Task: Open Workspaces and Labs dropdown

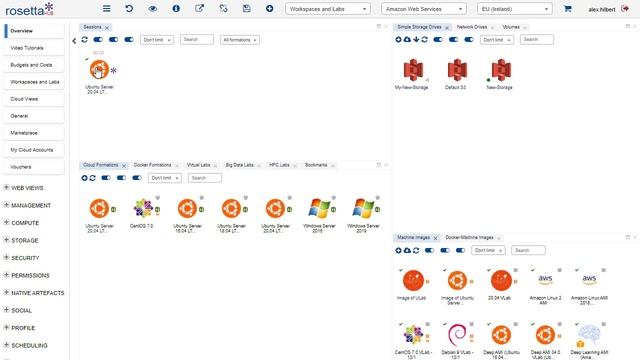Action: (x=328, y=9)
